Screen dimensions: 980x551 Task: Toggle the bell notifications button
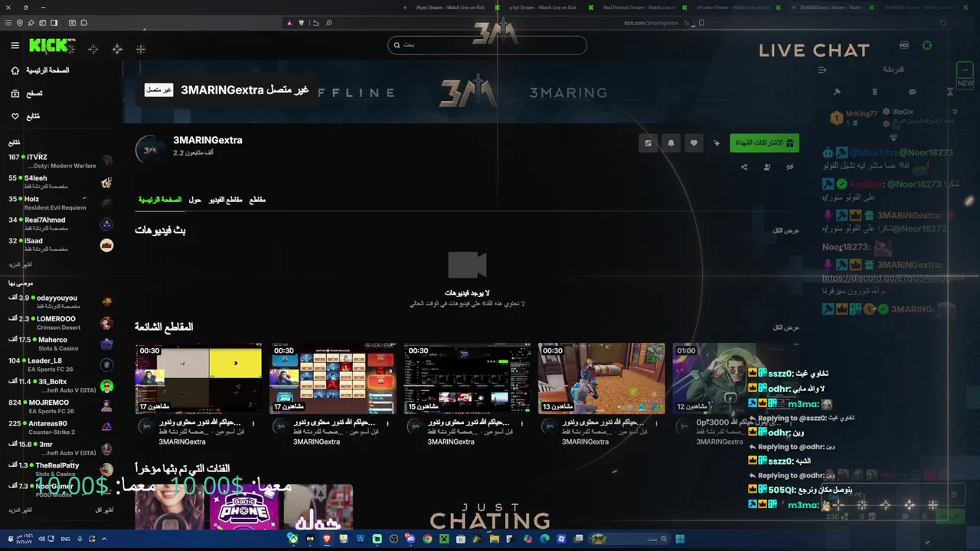671,143
